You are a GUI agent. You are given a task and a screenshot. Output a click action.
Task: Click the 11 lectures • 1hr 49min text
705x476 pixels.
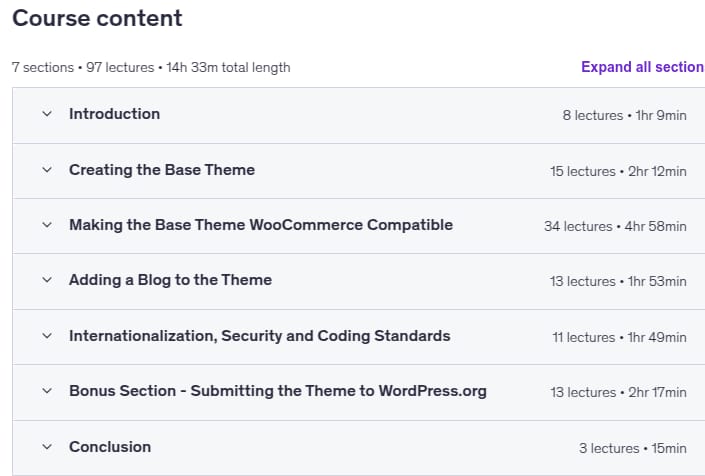620,338
